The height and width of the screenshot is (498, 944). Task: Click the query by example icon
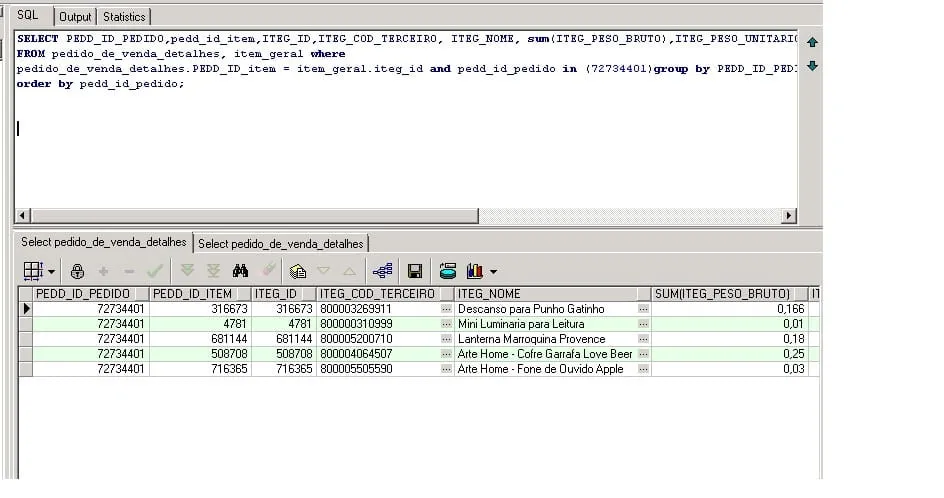[x=297, y=271]
